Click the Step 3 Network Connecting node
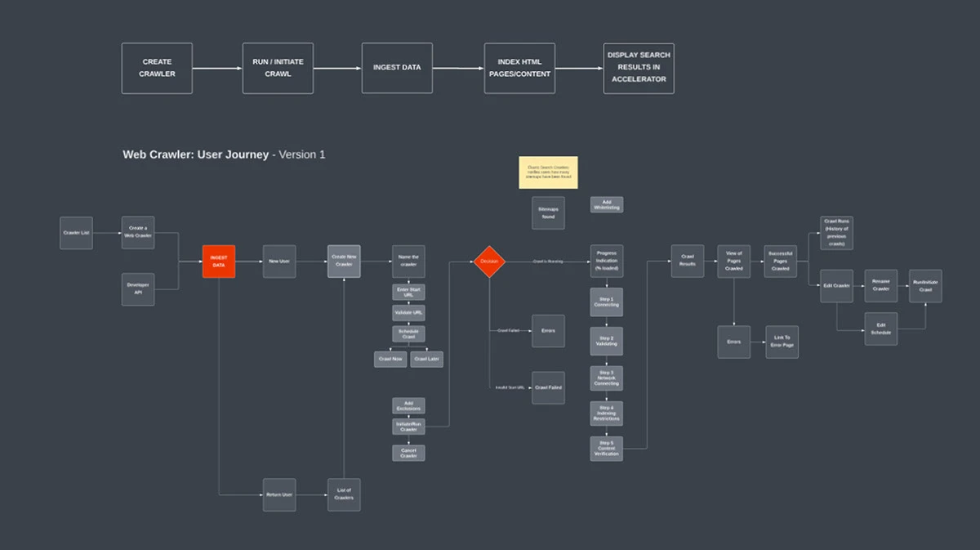 607,378
